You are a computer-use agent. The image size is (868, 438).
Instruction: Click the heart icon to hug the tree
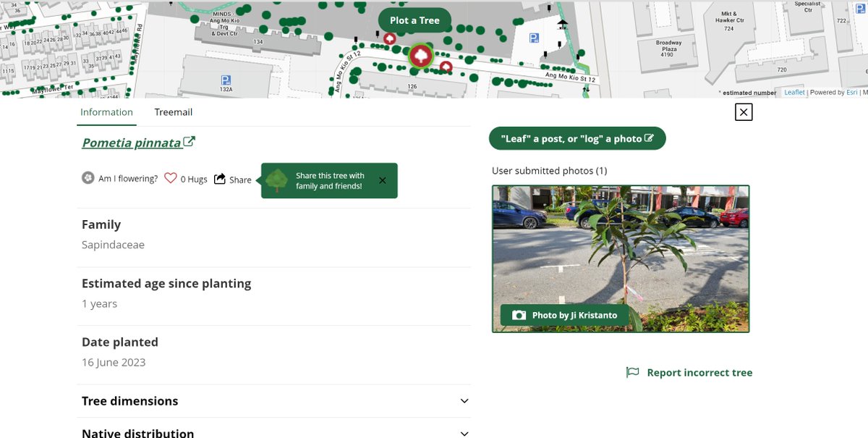171,179
